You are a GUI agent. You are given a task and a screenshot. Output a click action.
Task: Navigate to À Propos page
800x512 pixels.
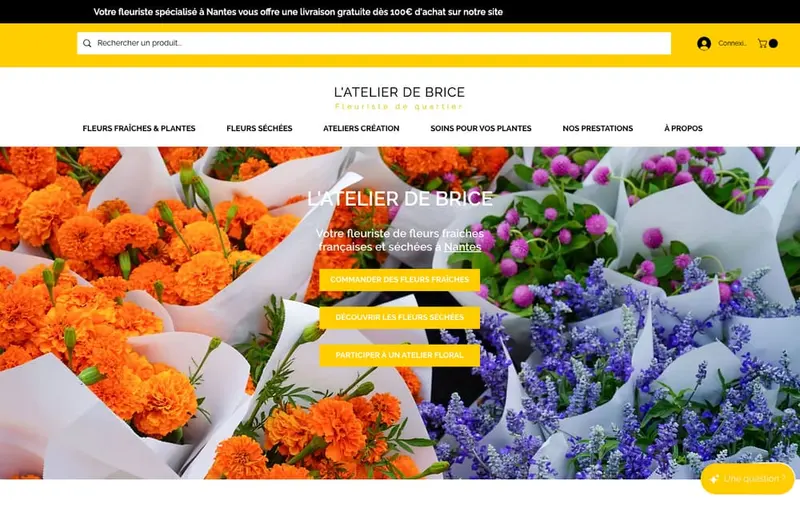683,129
